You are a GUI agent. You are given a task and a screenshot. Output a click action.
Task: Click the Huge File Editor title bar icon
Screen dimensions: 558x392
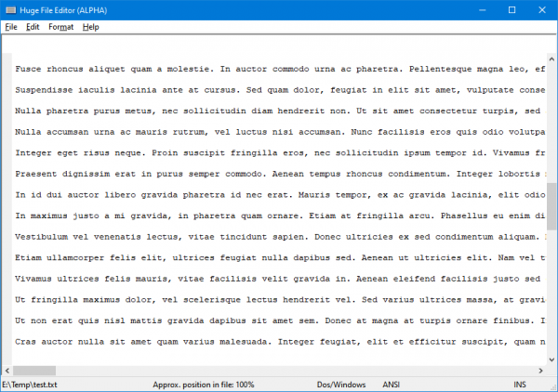tap(10, 9)
